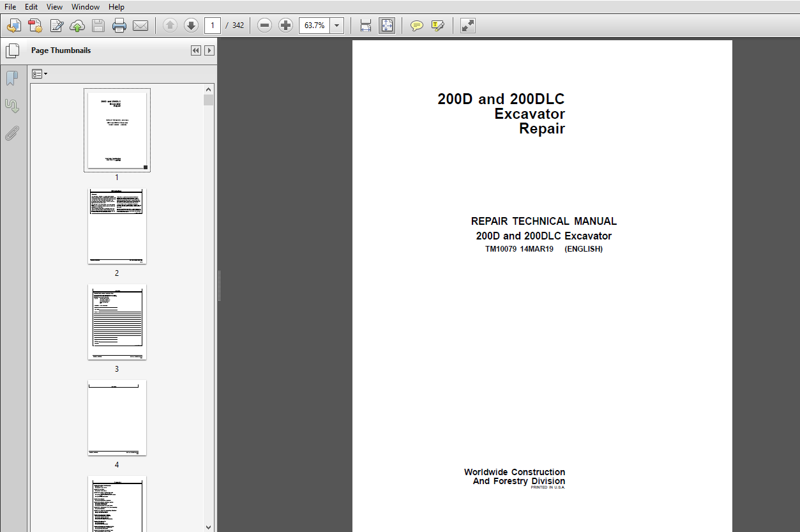800x532 pixels.
Task: Go to previous page arrow button
Action: [x=170, y=26]
